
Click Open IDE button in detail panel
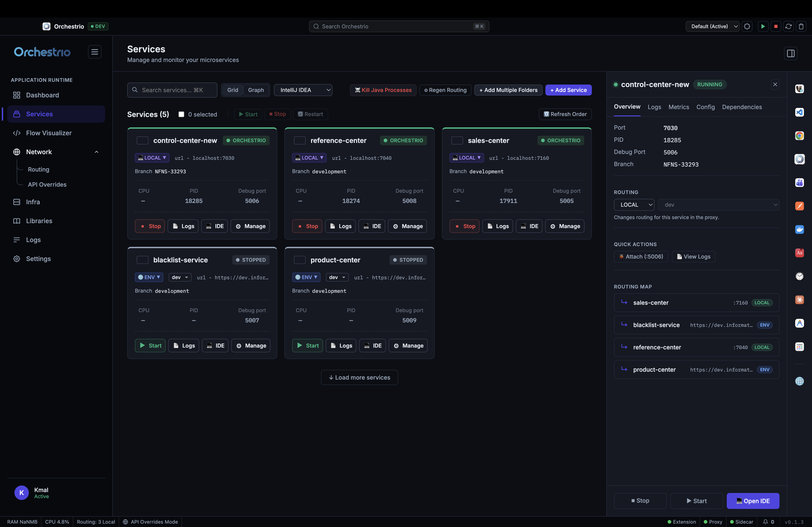753,501
